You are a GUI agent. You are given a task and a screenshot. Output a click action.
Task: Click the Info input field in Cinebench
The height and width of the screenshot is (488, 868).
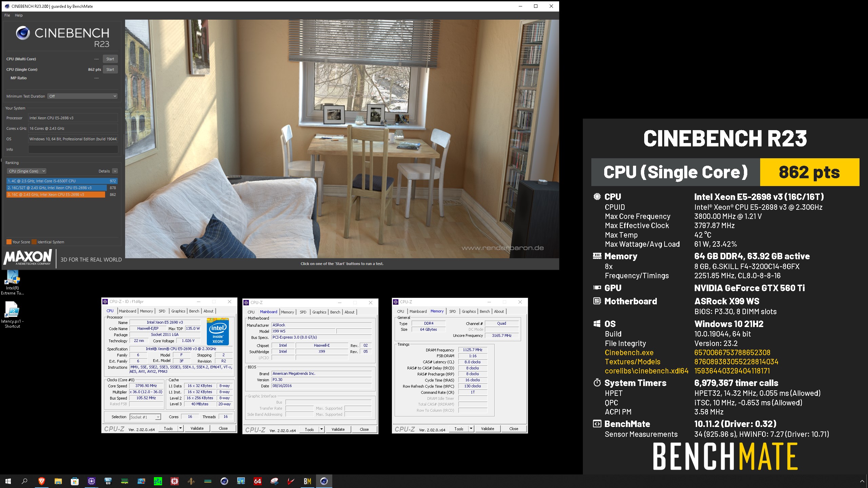click(x=73, y=149)
